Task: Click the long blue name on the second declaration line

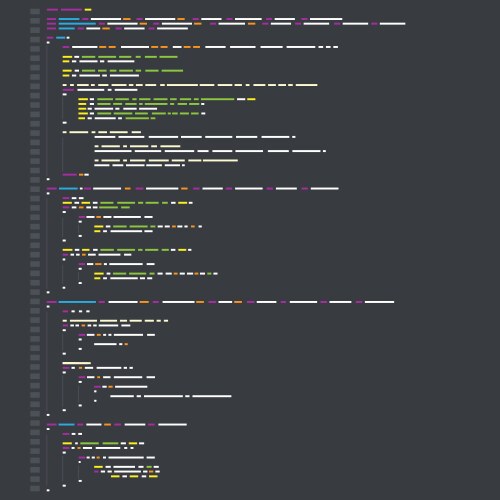Action: 77,24
